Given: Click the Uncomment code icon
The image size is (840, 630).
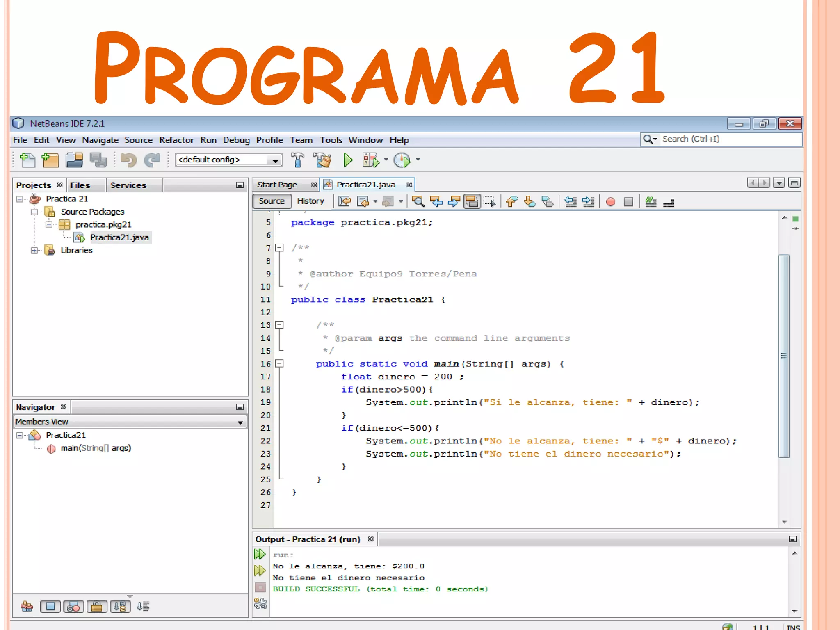Looking at the screenshot, I should click(669, 202).
